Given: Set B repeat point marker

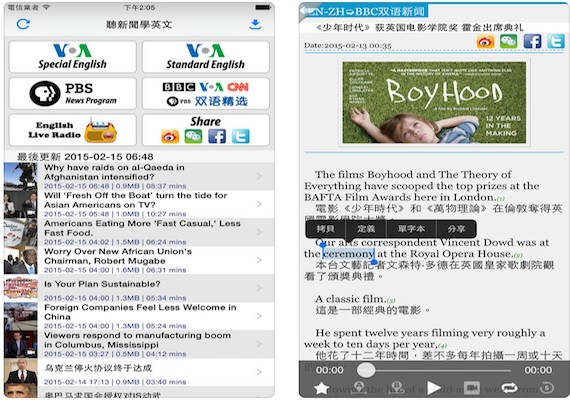Looking at the screenshot, I should coord(397,388).
